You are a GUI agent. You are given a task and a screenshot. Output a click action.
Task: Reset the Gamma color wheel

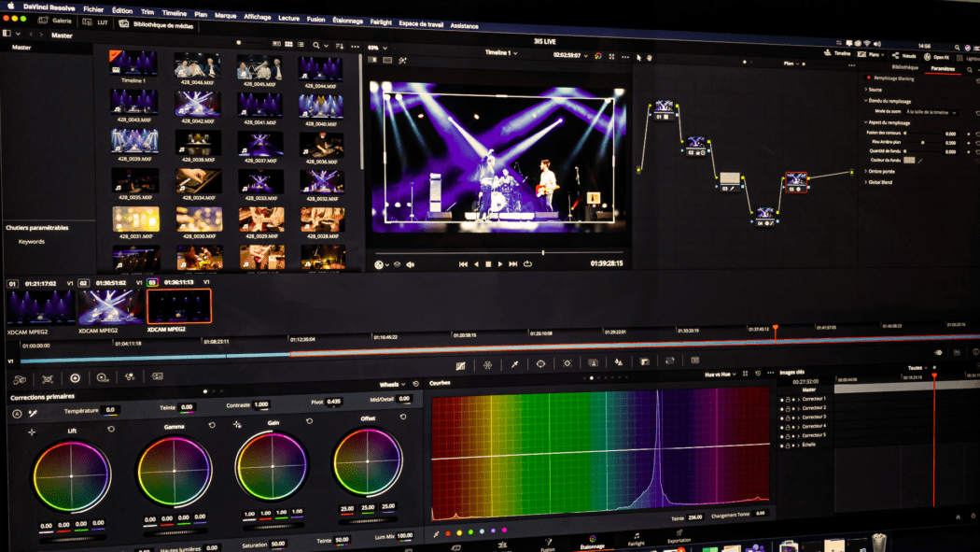(212, 425)
